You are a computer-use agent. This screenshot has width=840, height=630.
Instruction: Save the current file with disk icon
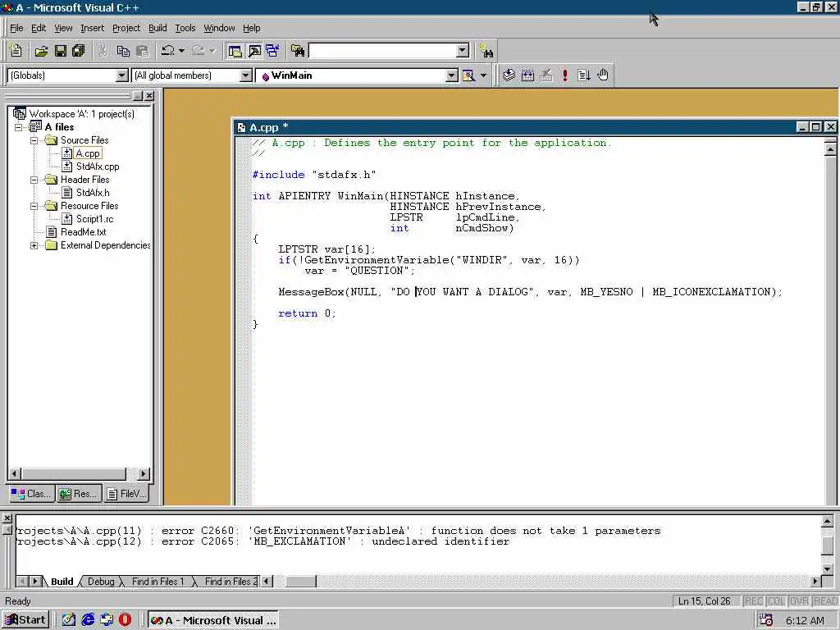click(61, 51)
